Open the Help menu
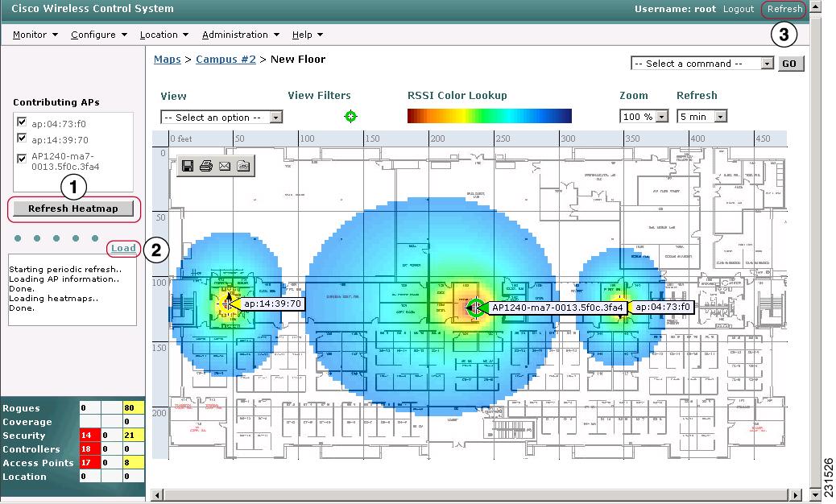This screenshot has width=836, height=504. pos(308,35)
